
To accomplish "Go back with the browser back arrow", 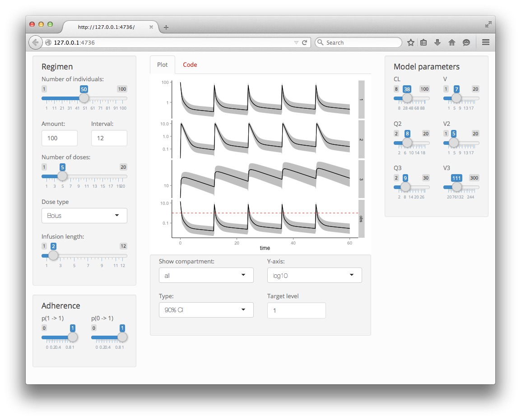I will coord(35,42).
